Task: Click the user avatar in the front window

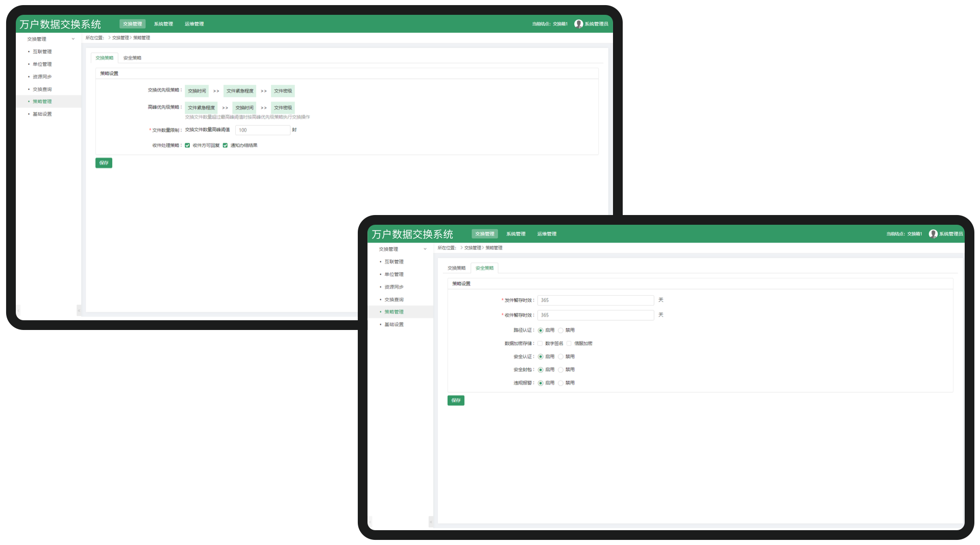Action: pos(933,234)
